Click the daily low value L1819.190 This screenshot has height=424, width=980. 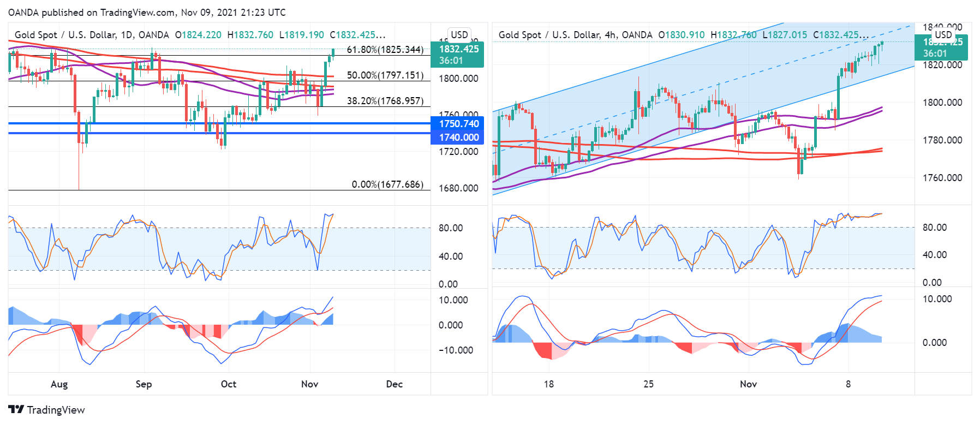301,35
